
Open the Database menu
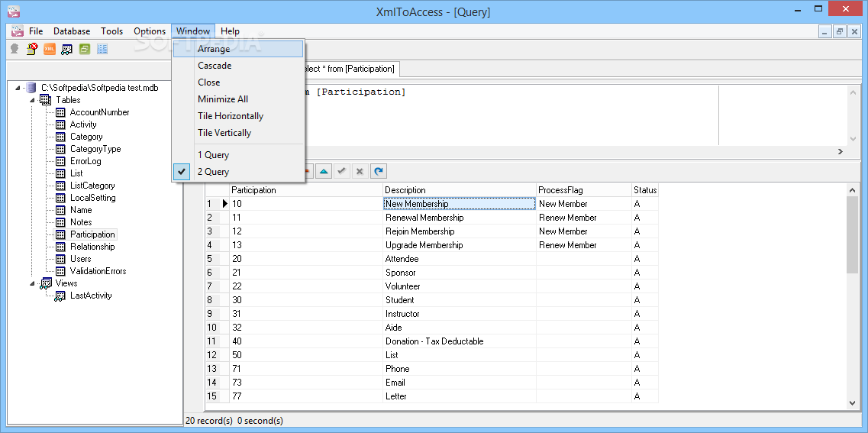click(x=72, y=31)
